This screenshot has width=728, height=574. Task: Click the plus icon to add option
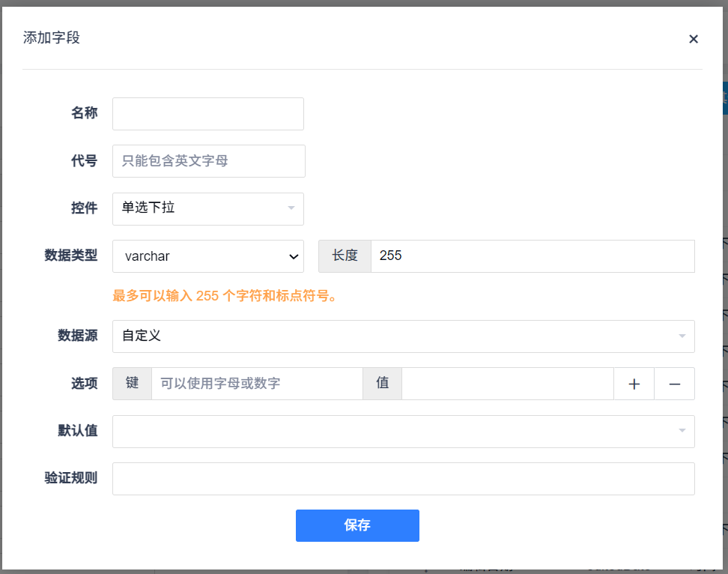tap(634, 384)
